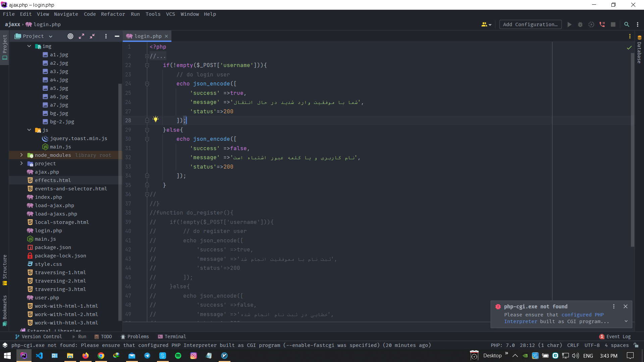Toggle the Run tool window

79,337
